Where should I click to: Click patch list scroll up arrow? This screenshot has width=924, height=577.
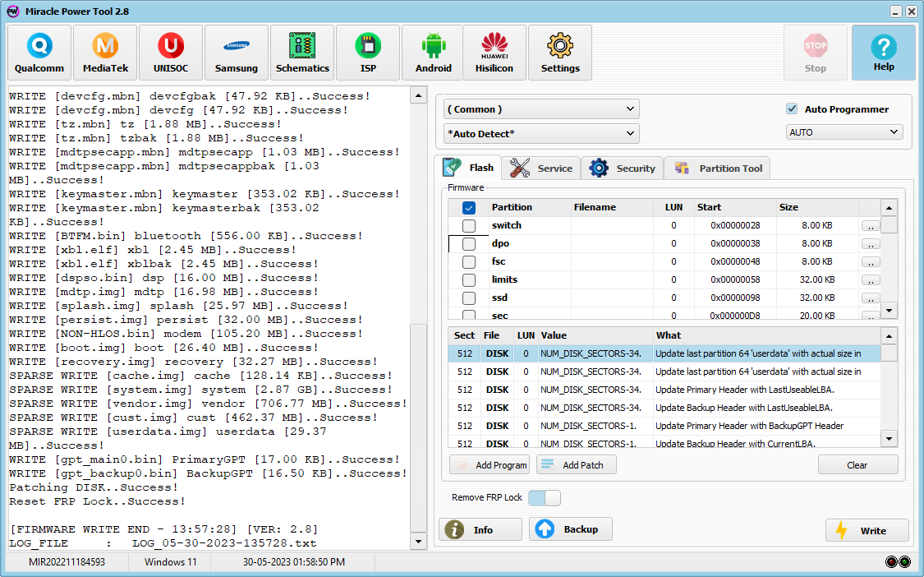coord(889,336)
